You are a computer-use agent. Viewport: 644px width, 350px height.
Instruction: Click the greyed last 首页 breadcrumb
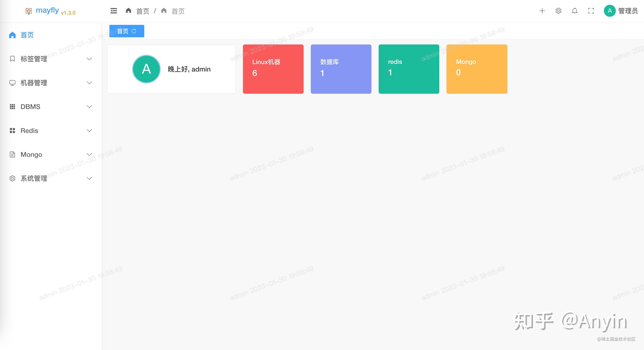coord(178,11)
